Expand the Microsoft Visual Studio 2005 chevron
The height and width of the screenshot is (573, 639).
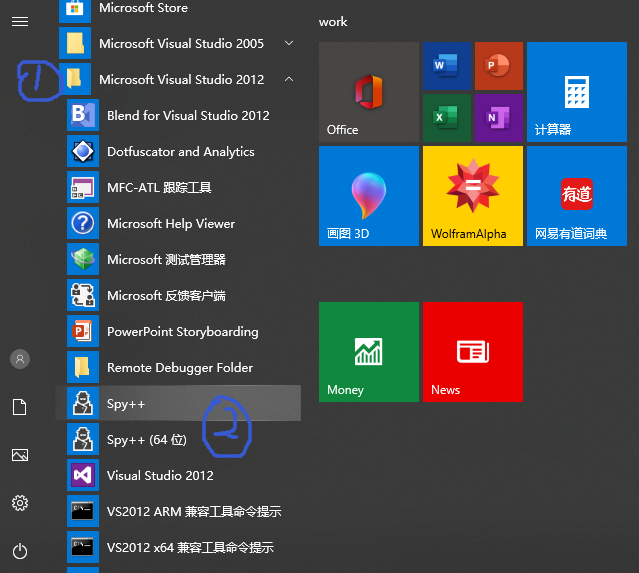tap(289, 43)
